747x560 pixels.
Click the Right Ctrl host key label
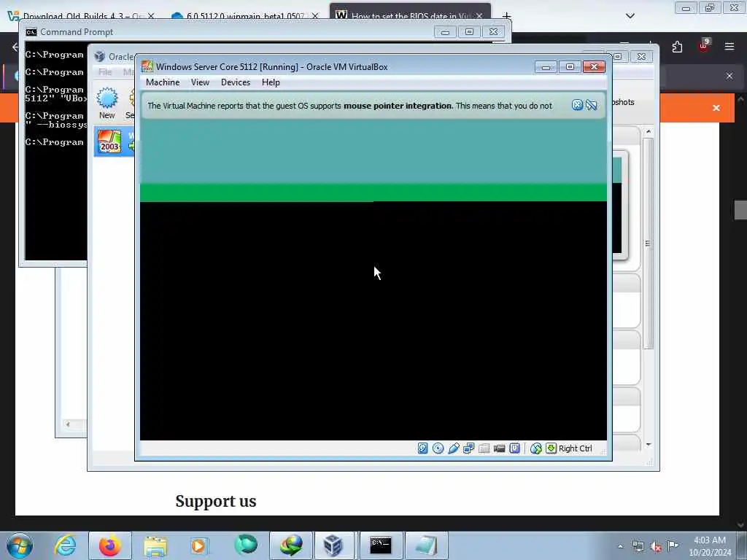(x=575, y=448)
